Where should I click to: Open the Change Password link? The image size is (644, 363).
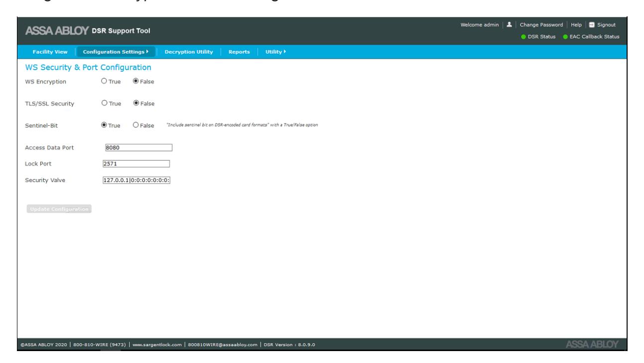[x=541, y=25]
